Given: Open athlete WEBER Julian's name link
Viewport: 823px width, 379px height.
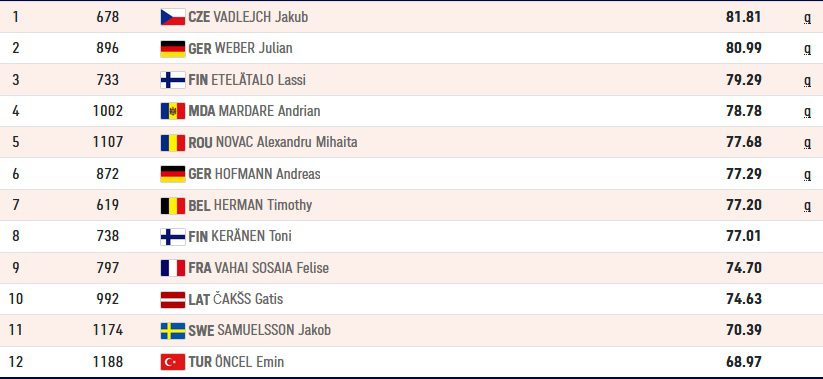Looking at the screenshot, I should click(x=254, y=48).
